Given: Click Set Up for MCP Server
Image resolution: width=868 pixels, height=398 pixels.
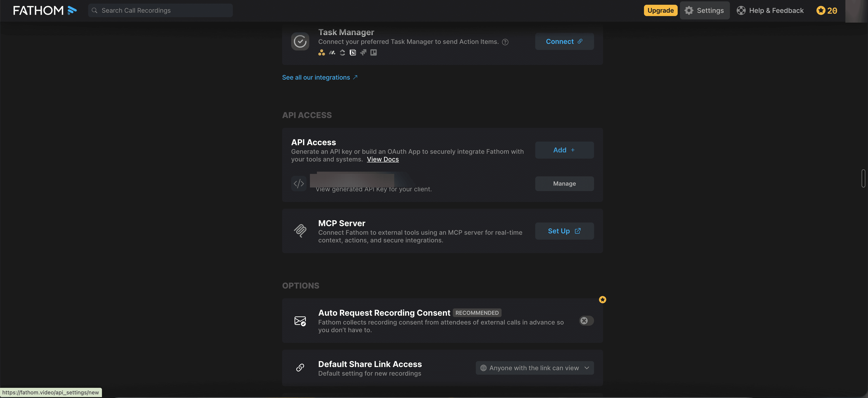Looking at the screenshot, I should (564, 231).
